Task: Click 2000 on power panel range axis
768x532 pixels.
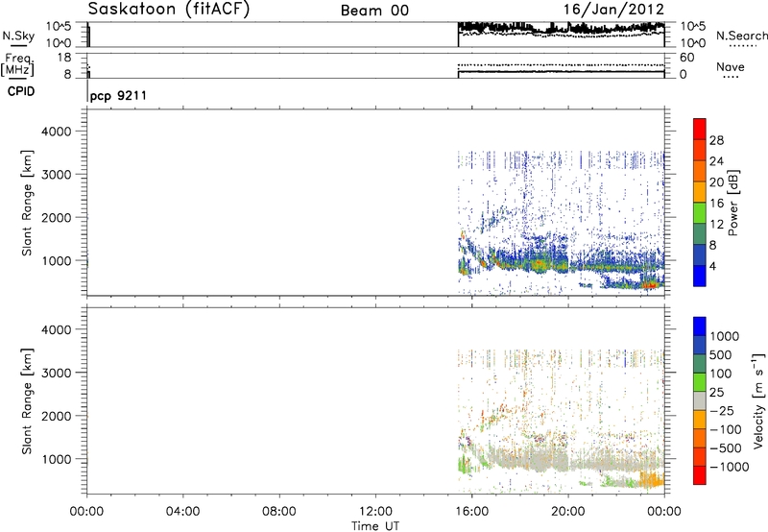Action: tap(56, 217)
